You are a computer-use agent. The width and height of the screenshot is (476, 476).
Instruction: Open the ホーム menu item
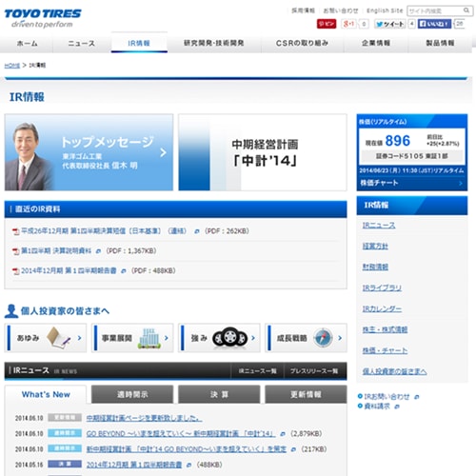point(28,43)
